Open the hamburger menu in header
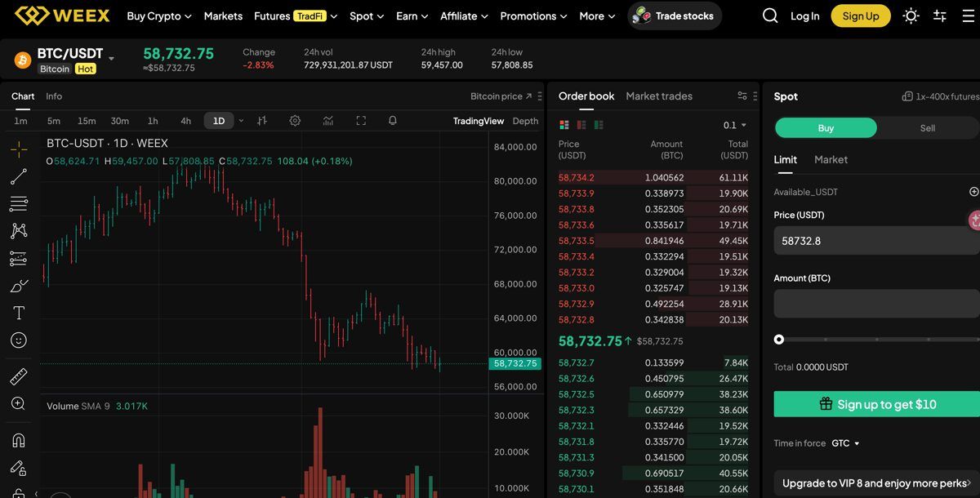Screen dimensions: 980x498 [x=969, y=16]
